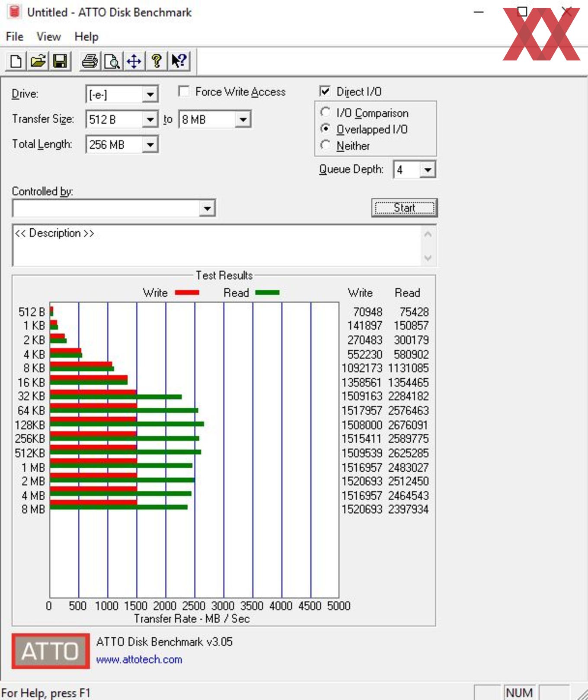Click the 8 MB write bar in chart

(93, 502)
